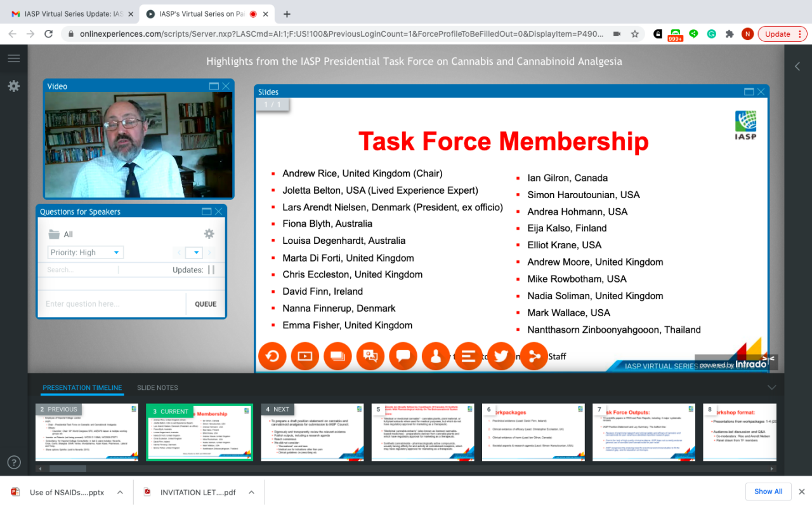Open the slides panel dock icon

point(337,356)
